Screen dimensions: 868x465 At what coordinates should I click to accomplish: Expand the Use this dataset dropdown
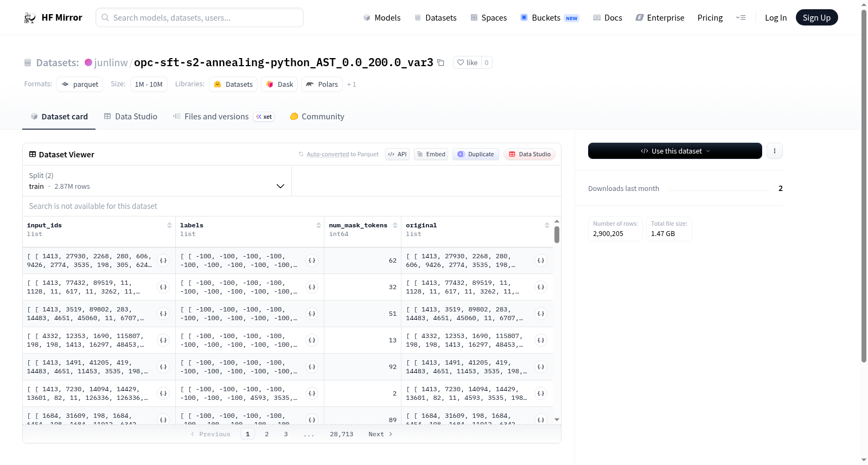675,151
